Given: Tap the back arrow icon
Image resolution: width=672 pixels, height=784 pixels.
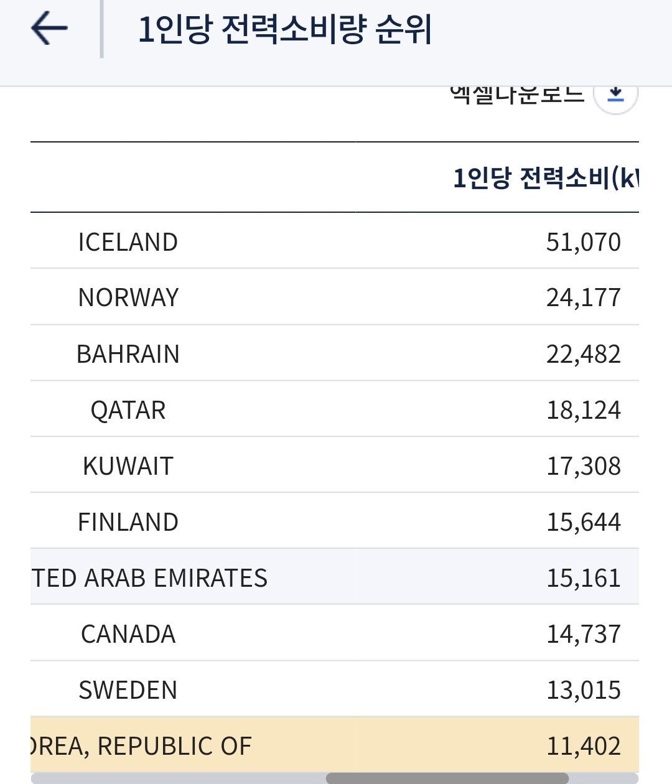Looking at the screenshot, I should coord(49,29).
